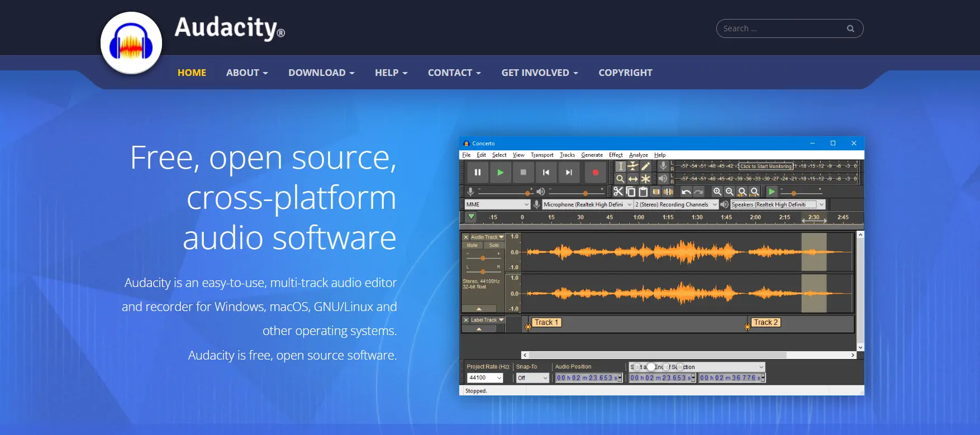Open the Effect menu in Audacity
The image size is (980, 435).
pos(616,155)
